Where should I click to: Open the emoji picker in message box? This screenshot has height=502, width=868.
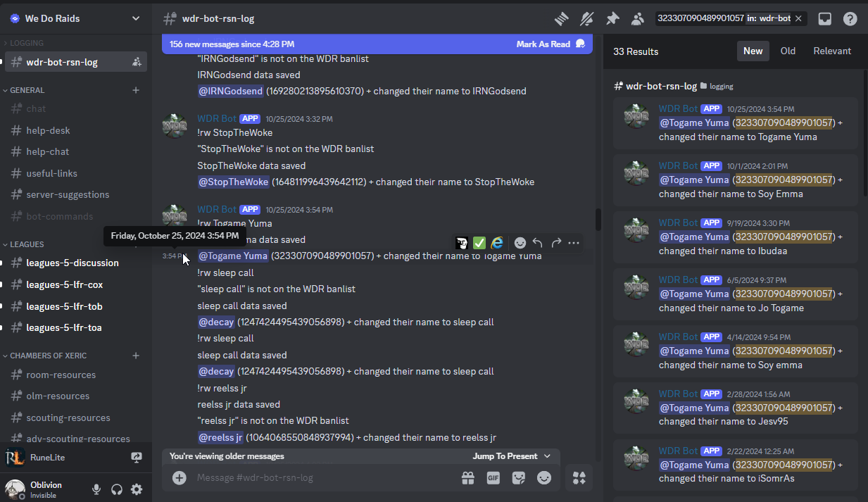click(544, 477)
